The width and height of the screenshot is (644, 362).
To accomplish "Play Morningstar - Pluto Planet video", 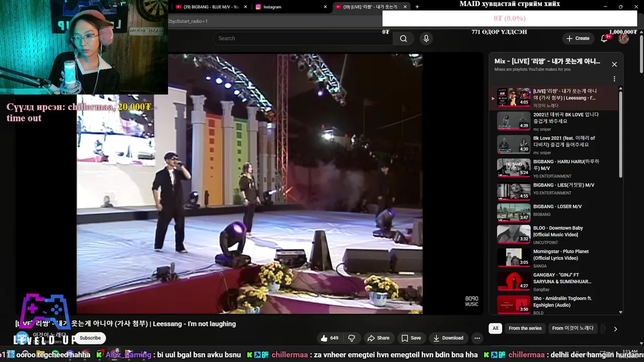I will (x=553, y=258).
